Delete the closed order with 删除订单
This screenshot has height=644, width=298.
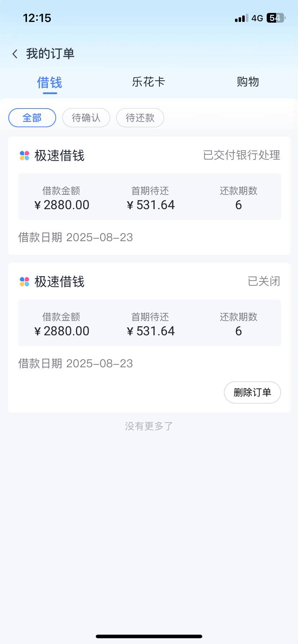point(252,392)
